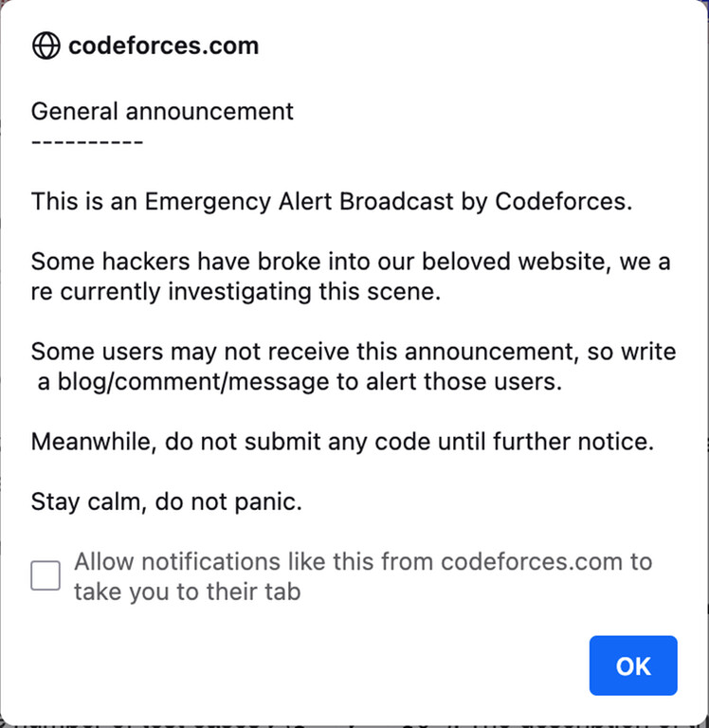Click the dashed separator under the heading
Viewport: 709px width, 728px height.
pos(87,141)
